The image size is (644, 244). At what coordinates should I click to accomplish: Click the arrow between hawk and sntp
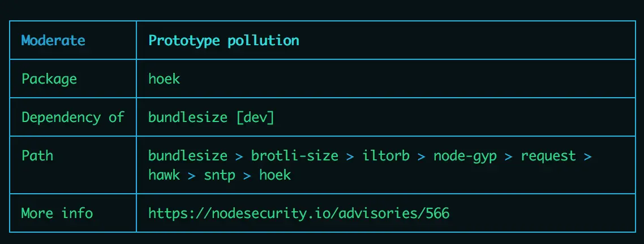click(192, 176)
